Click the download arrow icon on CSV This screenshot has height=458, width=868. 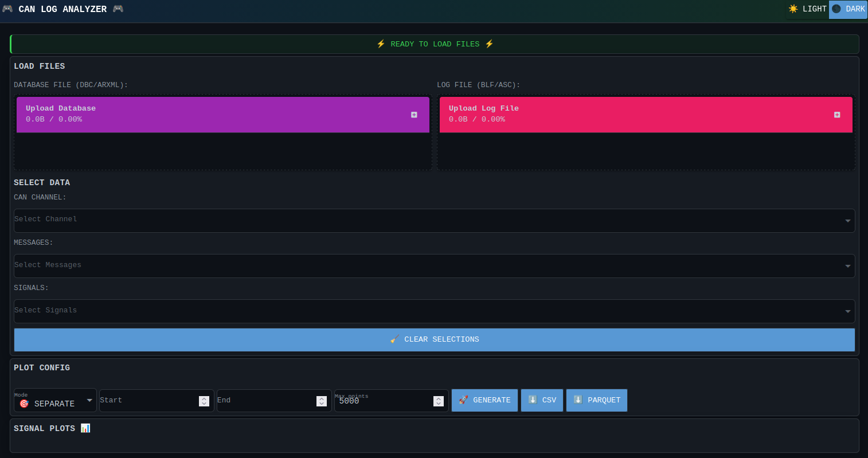(533, 400)
